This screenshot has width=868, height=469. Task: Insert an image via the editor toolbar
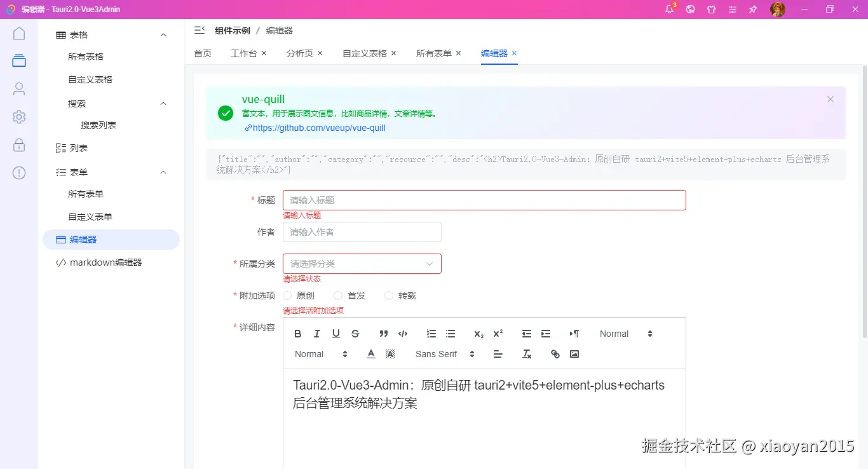pos(574,354)
